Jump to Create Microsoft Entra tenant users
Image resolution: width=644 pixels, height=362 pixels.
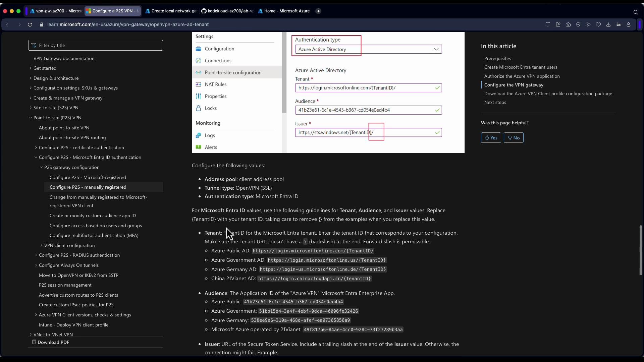click(521, 67)
